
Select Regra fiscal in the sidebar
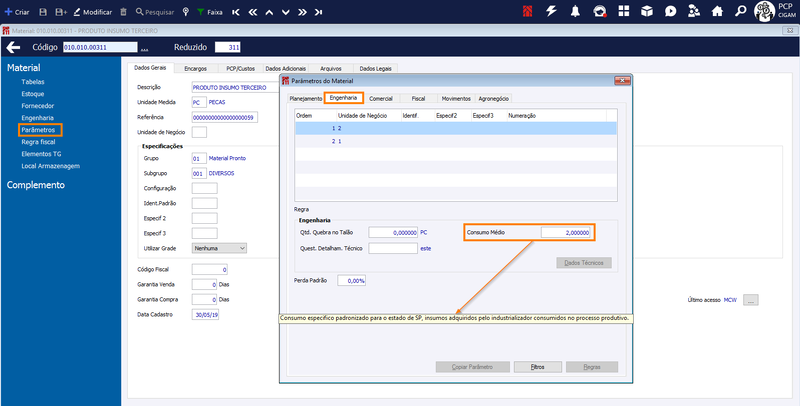(x=38, y=142)
